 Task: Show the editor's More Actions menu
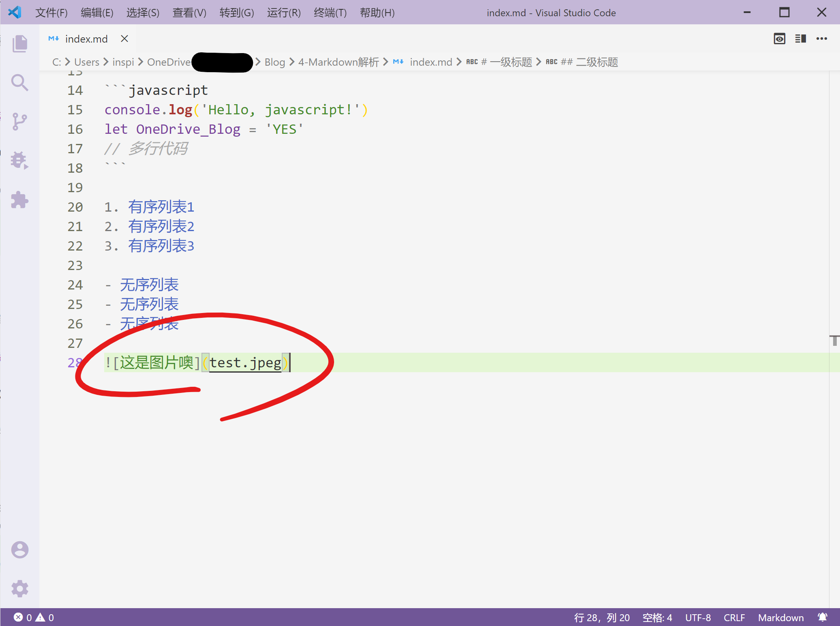click(822, 39)
